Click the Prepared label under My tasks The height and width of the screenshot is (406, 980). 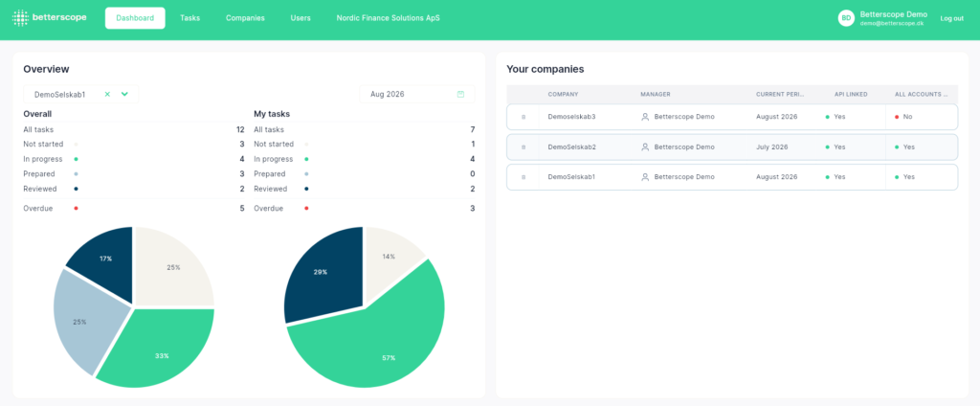[269, 174]
